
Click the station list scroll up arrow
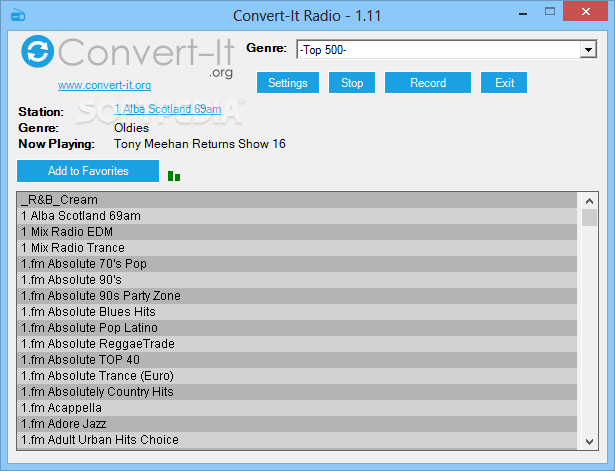pyautogui.click(x=589, y=201)
